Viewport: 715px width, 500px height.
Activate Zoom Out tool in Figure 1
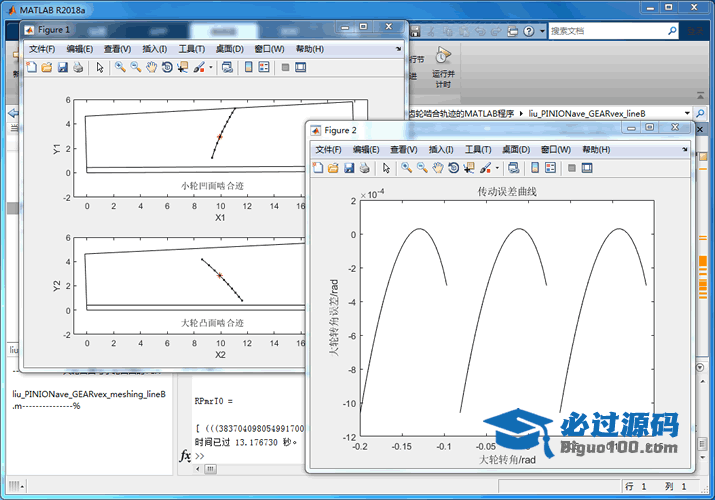click(135, 67)
